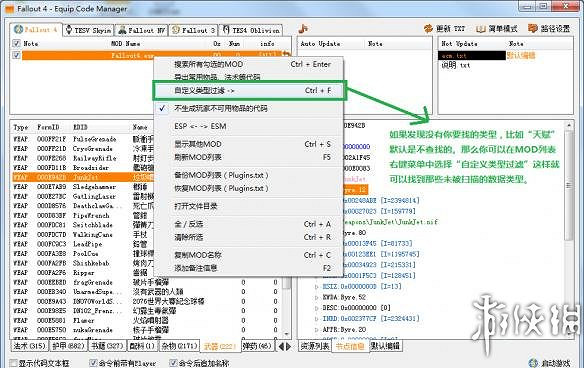Toggle 命令后追加名称 checkbox
The height and width of the screenshot is (368, 584).
pos(173,362)
